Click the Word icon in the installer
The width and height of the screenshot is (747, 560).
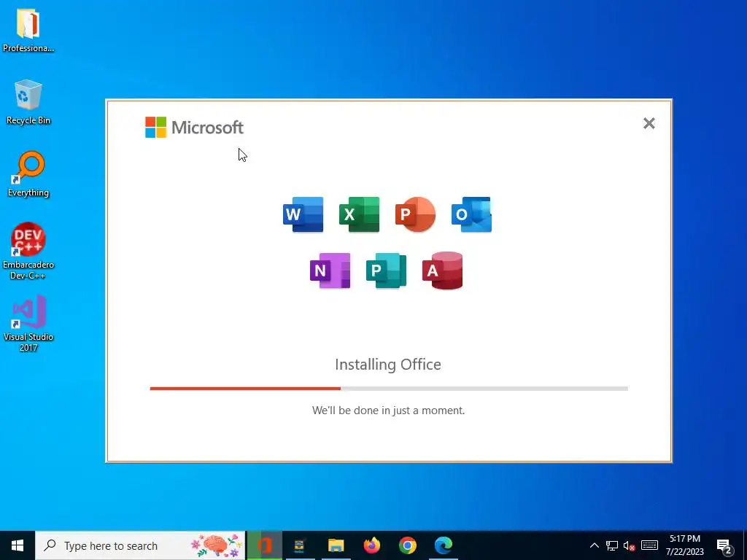click(303, 214)
